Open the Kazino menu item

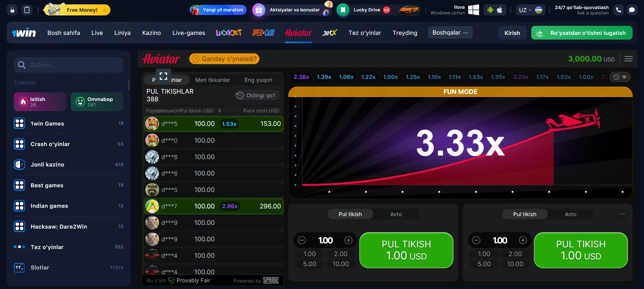151,33
